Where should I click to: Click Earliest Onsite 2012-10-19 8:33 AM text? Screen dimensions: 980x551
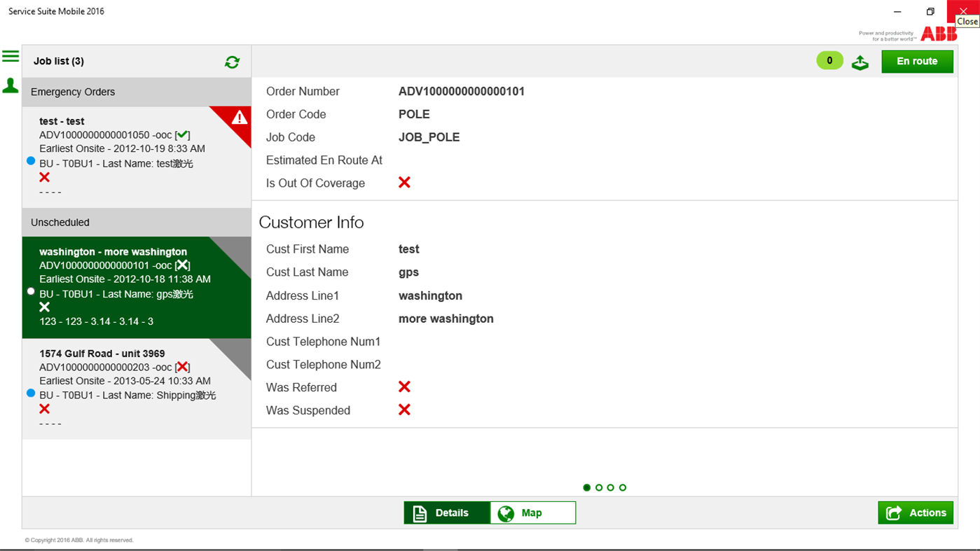point(122,148)
